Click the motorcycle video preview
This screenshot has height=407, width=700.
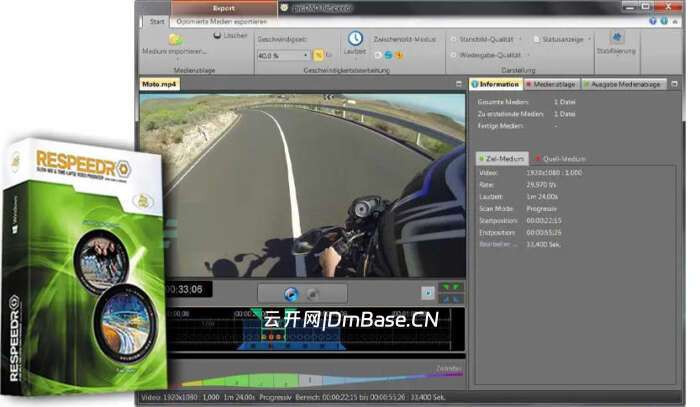click(302, 185)
